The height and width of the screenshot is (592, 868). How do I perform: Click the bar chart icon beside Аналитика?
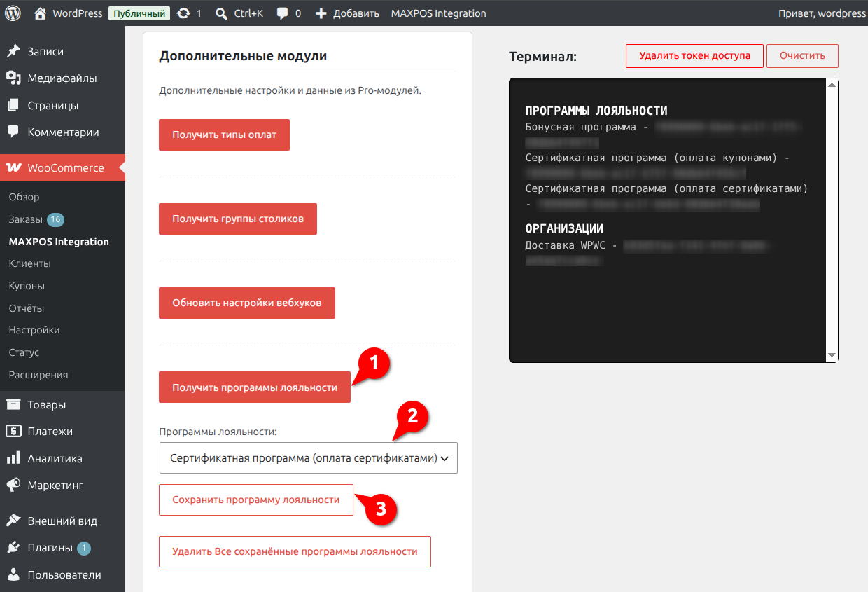pyautogui.click(x=13, y=458)
